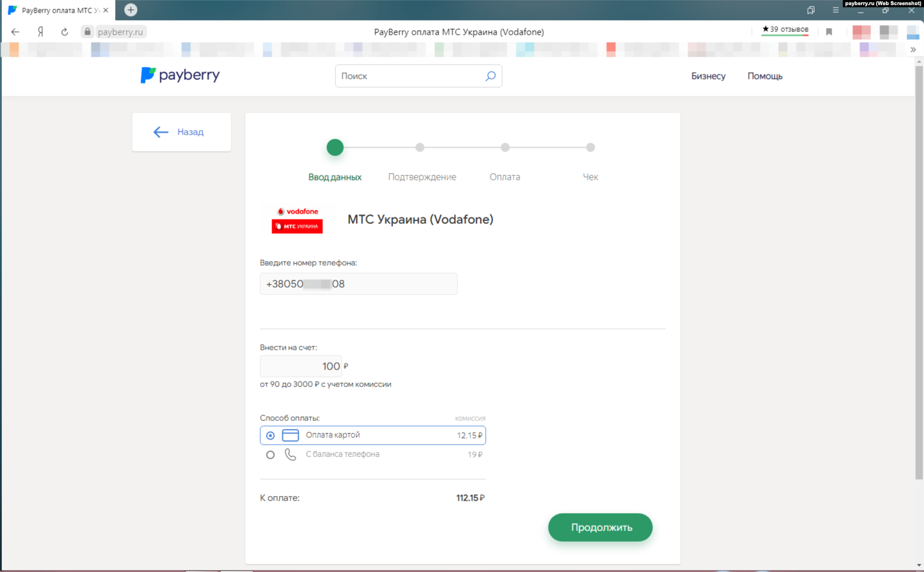Click the от 90 до 3000 ₽ hint text
924x572 pixels.
tap(326, 384)
